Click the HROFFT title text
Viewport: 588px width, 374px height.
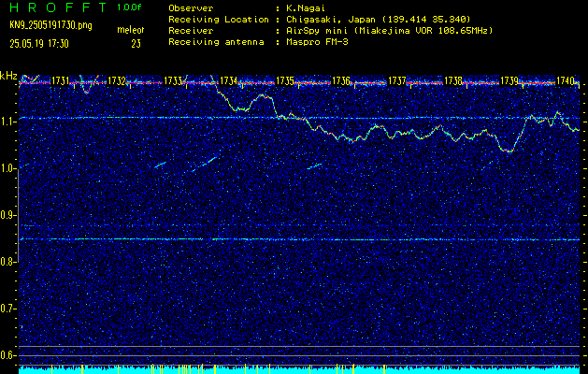pos(59,7)
